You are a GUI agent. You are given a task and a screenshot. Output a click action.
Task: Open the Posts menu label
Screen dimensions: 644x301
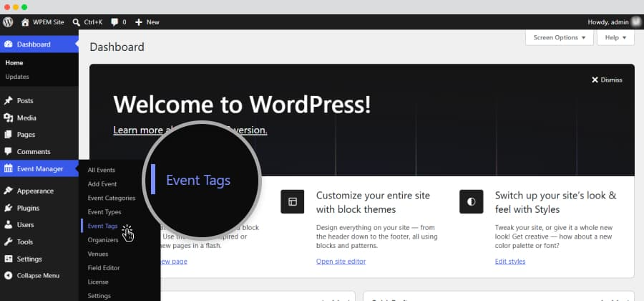point(25,101)
